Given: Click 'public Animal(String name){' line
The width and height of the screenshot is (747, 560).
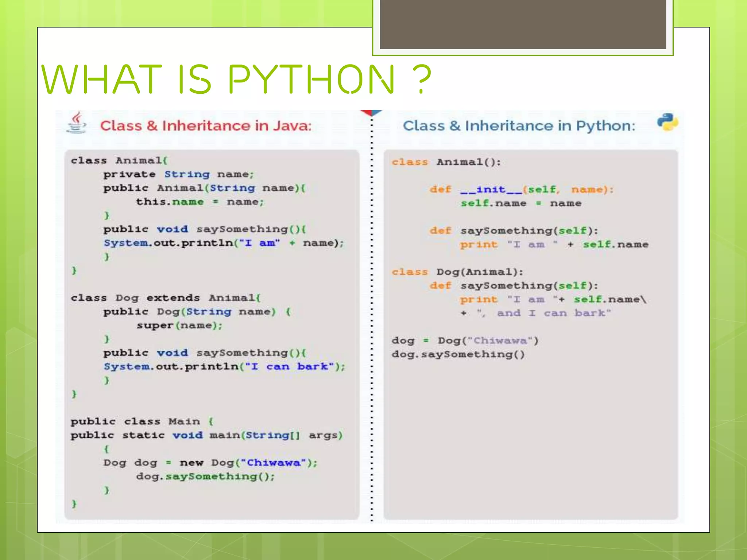Looking at the screenshot, I should point(204,188).
